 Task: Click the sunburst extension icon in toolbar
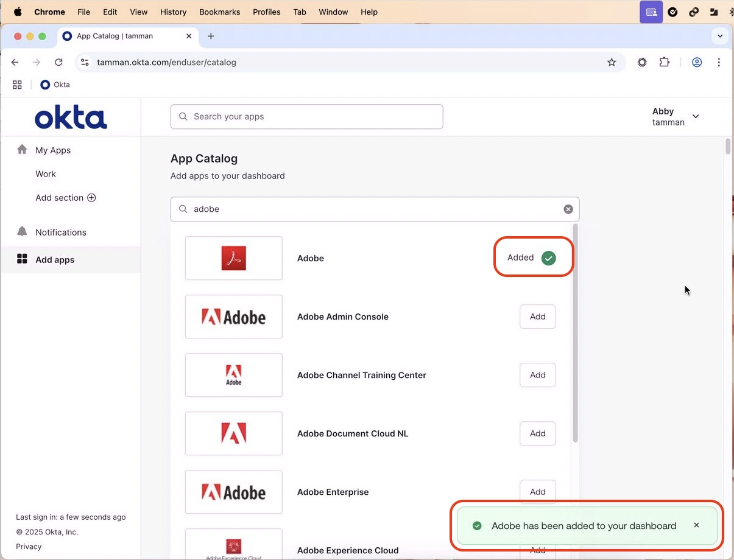click(642, 62)
